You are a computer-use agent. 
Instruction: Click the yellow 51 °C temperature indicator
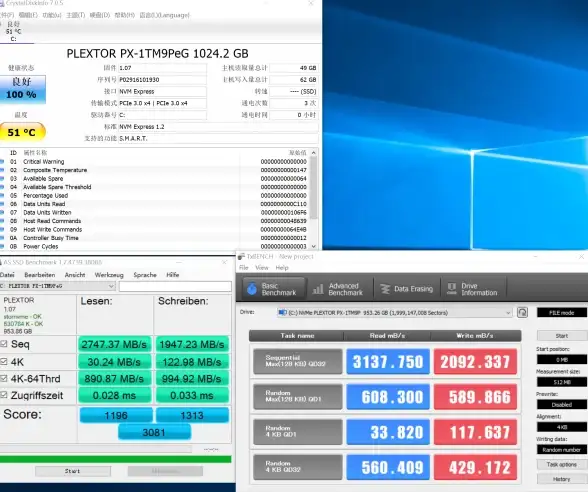coord(22,132)
